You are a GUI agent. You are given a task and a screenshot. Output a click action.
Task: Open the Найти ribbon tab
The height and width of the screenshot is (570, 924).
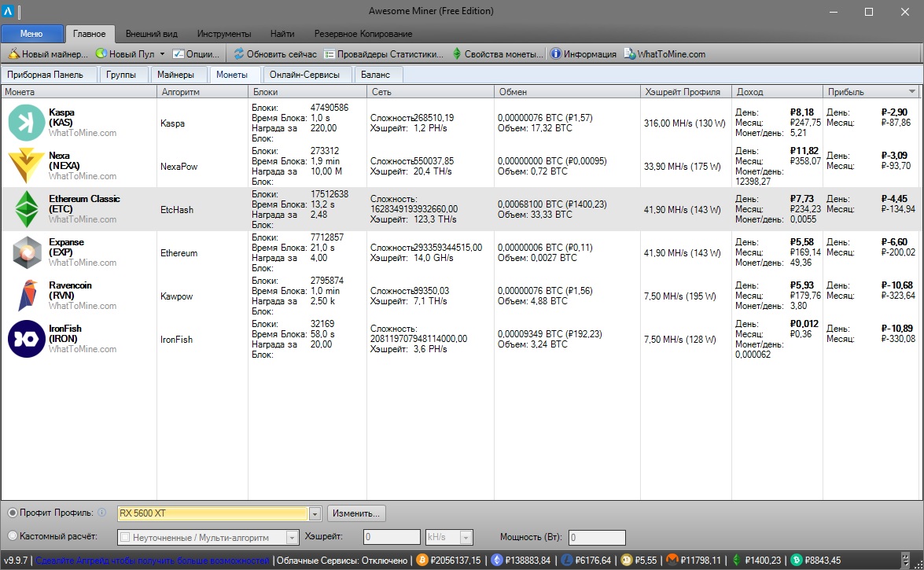pyautogui.click(x=282, y=34)
